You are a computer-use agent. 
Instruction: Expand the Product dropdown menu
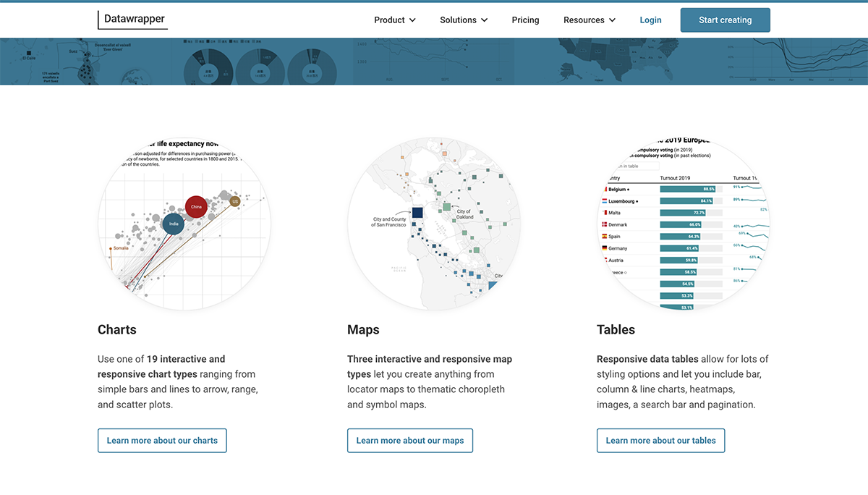click(395, 20)
